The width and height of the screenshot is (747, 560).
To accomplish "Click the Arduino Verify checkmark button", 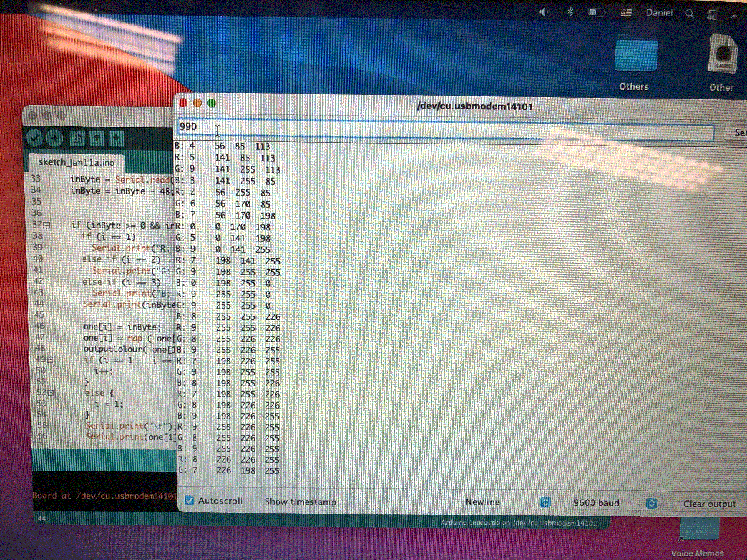I will click(x=34, y=138).
